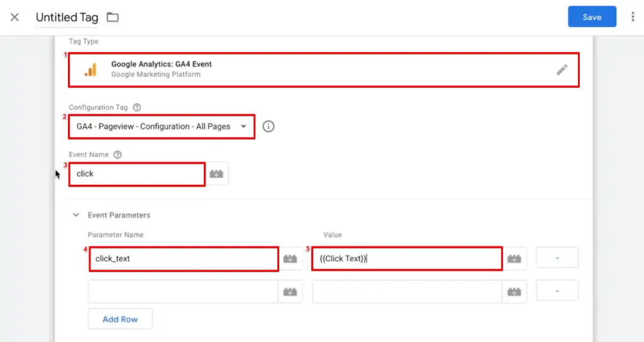This screenshot has width=644, height=342.
Task: Insert variable for empty parameter name
Action: (x=290, y=292)
